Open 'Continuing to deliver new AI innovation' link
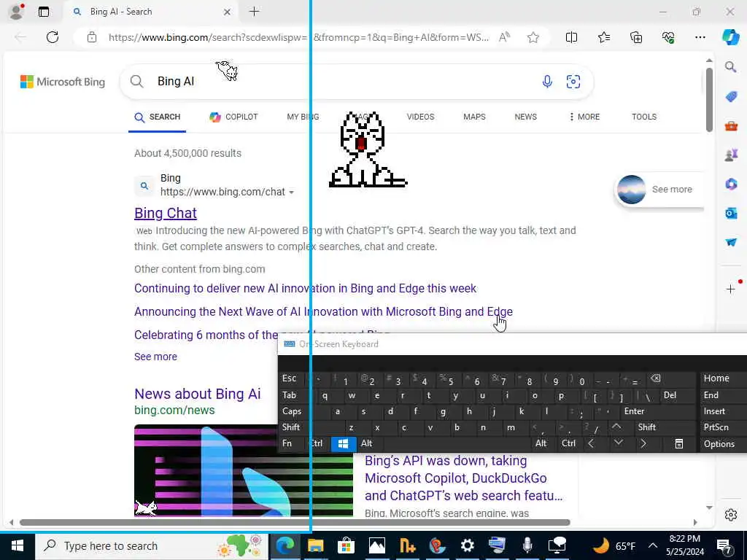Screen dimensions: 747x560 [305, 288]
